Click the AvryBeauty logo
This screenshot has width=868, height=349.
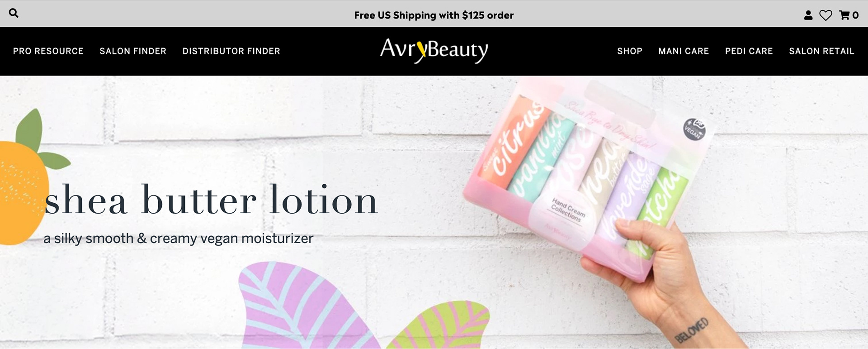tap(434, 51)
